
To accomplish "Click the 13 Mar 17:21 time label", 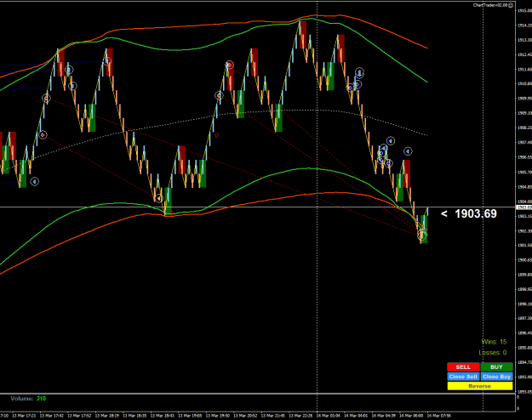I will [x=24, y=416].
